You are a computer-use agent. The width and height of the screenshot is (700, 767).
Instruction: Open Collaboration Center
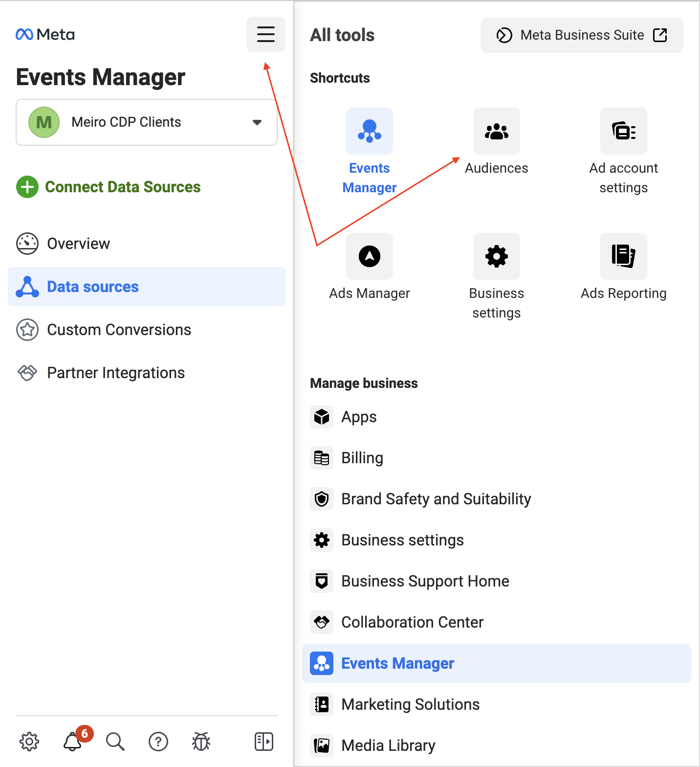tap(497, 622)
